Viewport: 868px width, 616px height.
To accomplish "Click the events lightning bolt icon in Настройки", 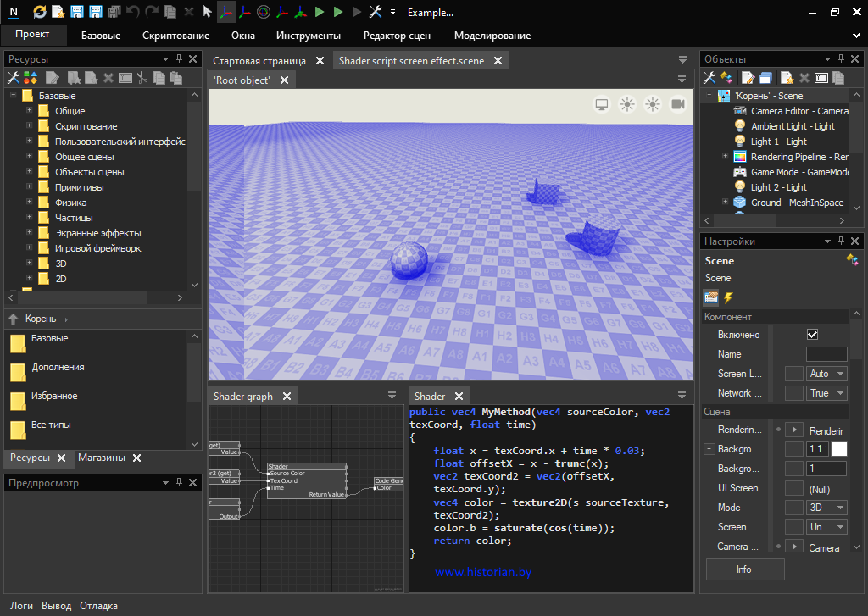I will [727, 297].
